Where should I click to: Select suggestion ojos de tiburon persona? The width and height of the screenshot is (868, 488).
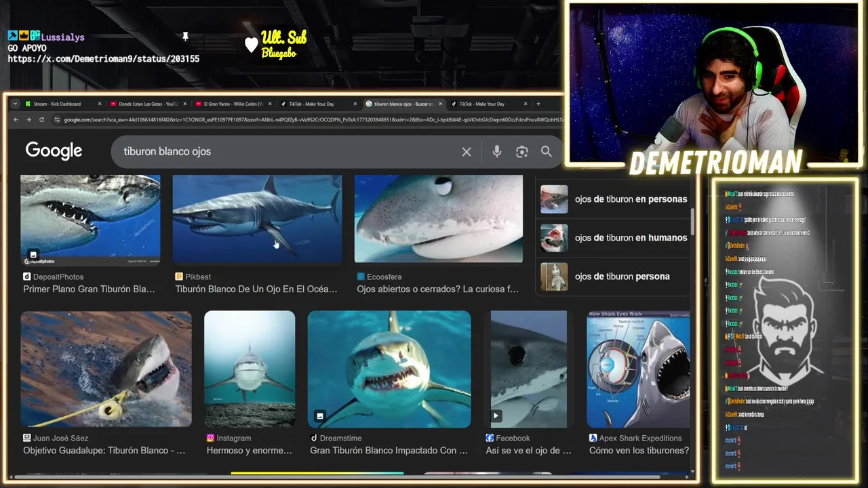coord(623,277)
